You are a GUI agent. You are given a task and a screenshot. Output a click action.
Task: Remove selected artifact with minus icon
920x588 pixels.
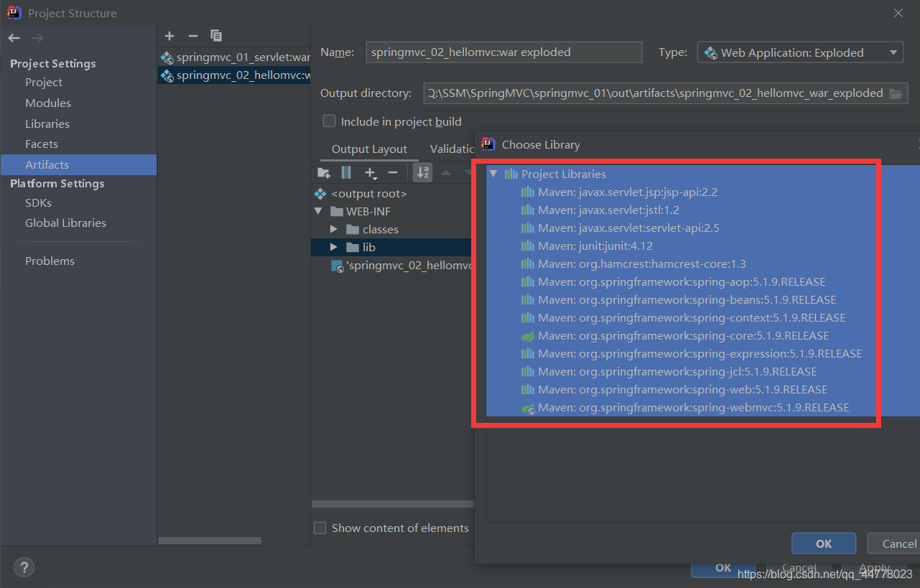click(x=192, y=36)
